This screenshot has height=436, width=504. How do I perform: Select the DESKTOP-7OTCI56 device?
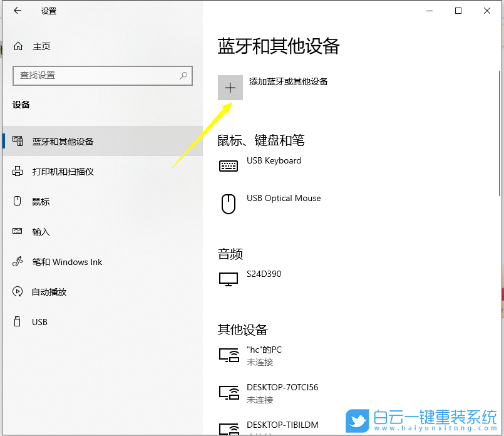click(282, 387)
